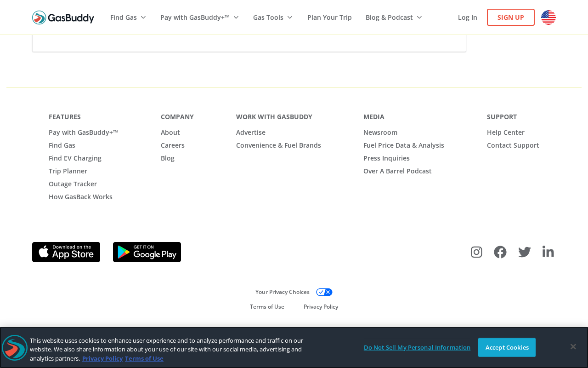Click the SIGN UP button
588x368 pixels.
coord(511,17)
